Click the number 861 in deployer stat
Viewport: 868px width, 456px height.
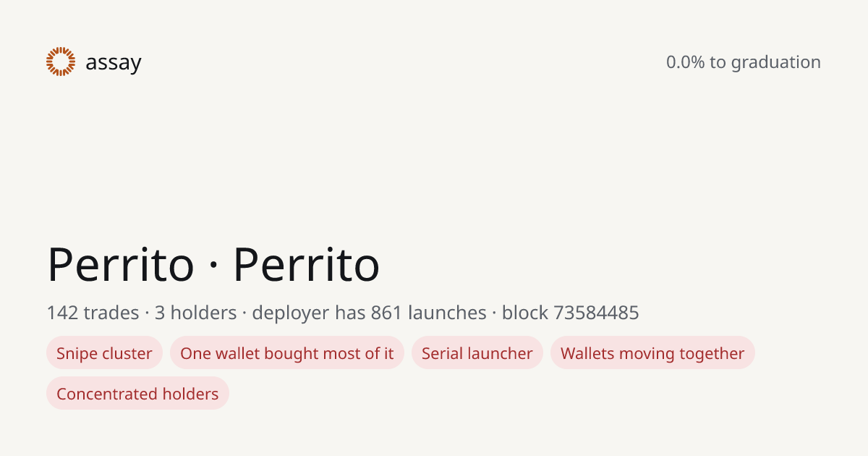(x=386, y=313)
